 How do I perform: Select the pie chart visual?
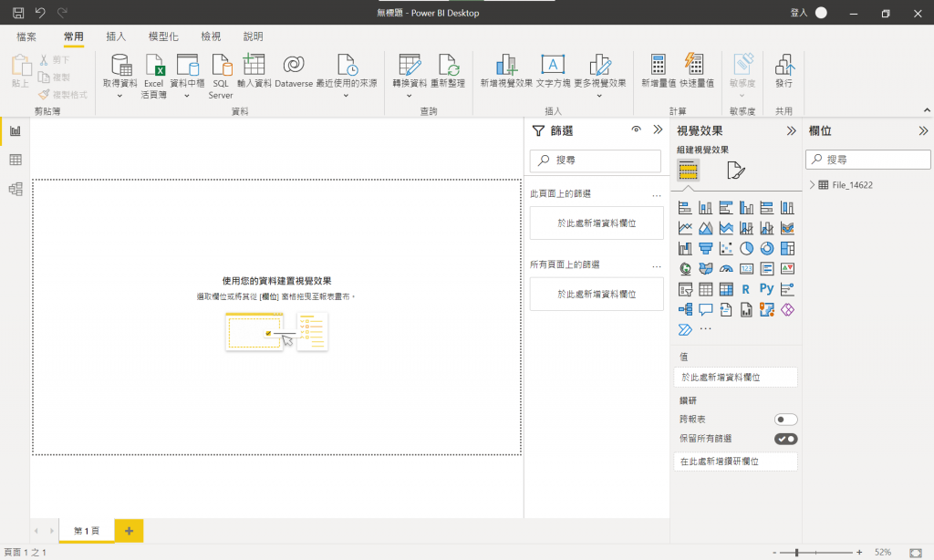point(746,248)
